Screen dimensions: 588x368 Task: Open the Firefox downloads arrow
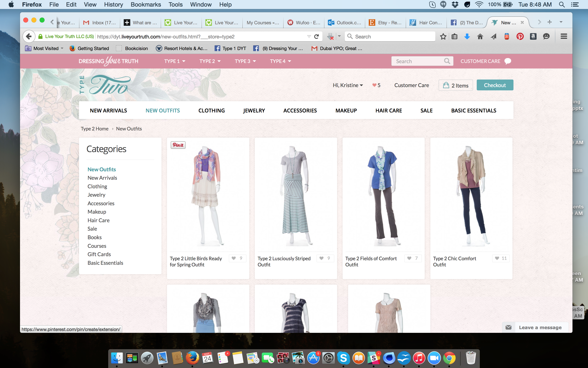pyautogui.click(x=467, y=37)
